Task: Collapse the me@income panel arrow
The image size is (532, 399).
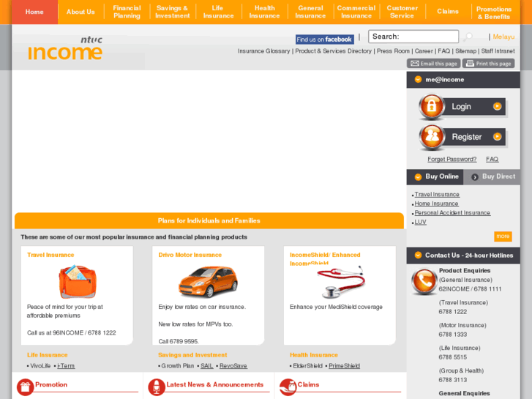Action: (x=418, y=80)
